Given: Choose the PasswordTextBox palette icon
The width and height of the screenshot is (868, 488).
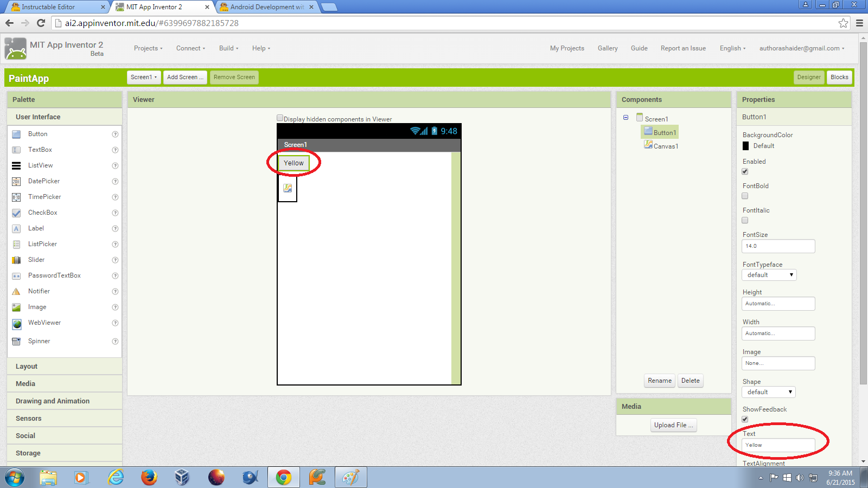Looking at the screenshot, I should click(x=16, y=275).
